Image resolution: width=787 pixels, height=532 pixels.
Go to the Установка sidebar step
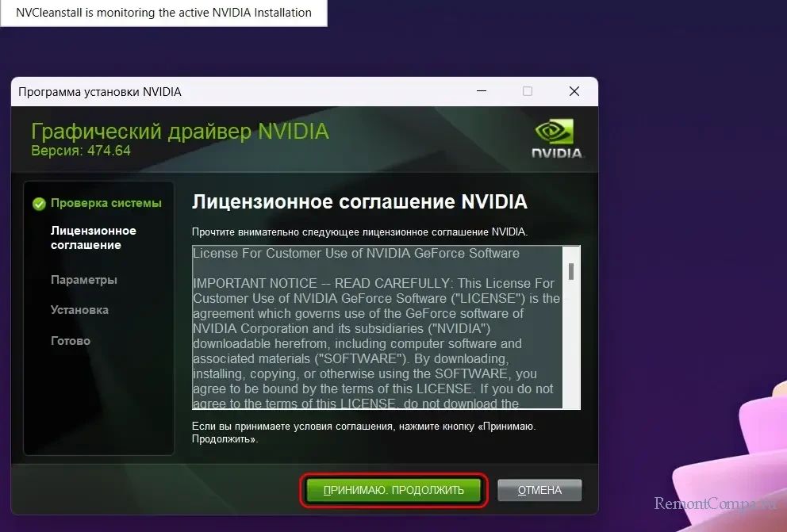(x=79, y=310)
